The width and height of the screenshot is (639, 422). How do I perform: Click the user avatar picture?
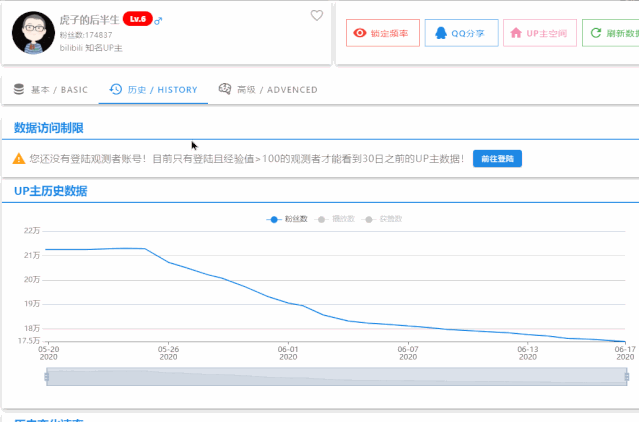coord(34,33)
